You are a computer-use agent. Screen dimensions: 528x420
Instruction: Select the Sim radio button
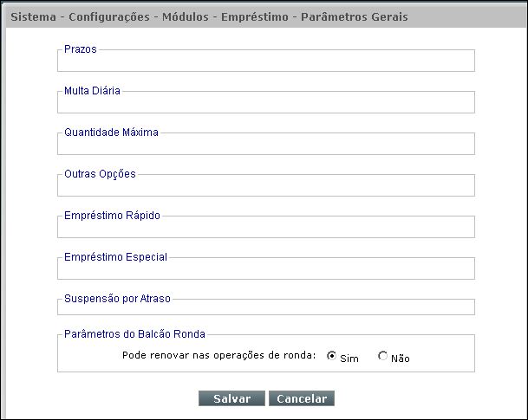[331, 356]
